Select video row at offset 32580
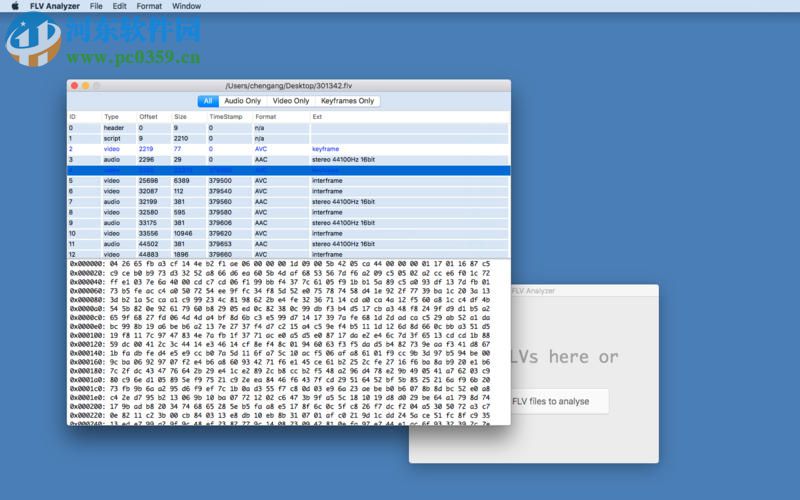800x500 pixels. [288, 212]
